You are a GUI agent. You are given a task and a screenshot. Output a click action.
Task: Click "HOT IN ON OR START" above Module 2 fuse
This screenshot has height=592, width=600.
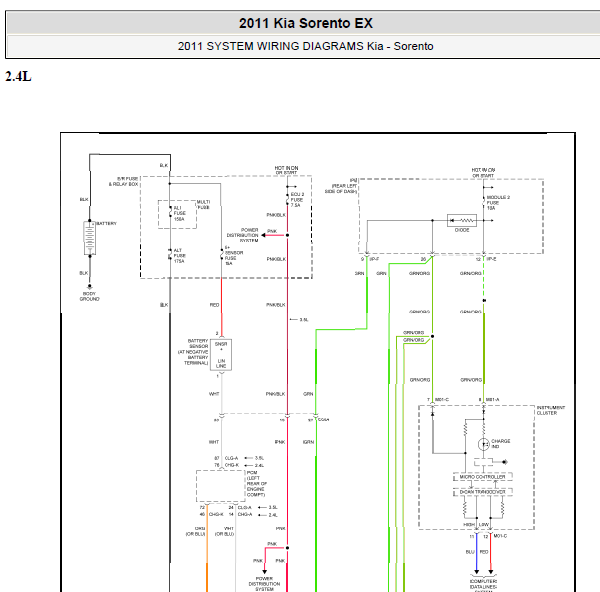[483, 173]
